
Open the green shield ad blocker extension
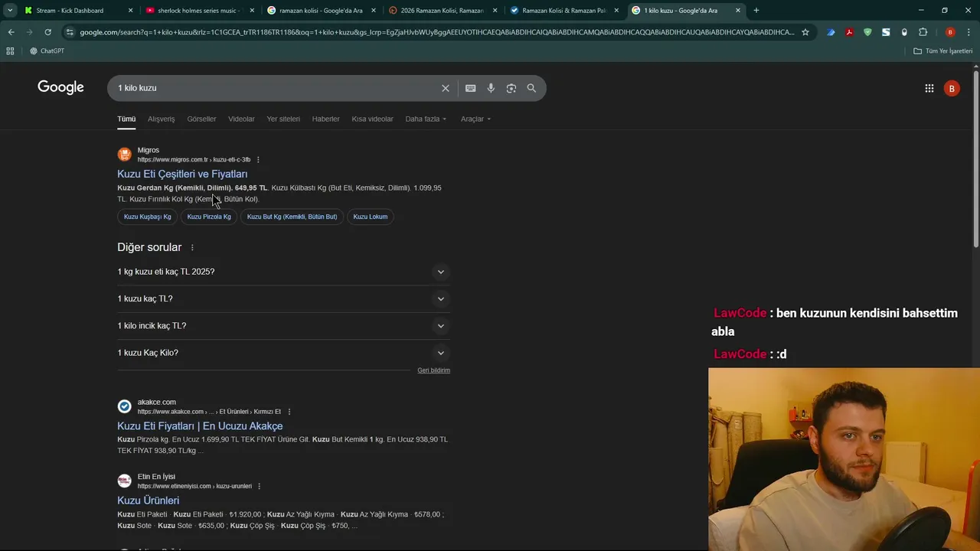[x=867, y=32]
